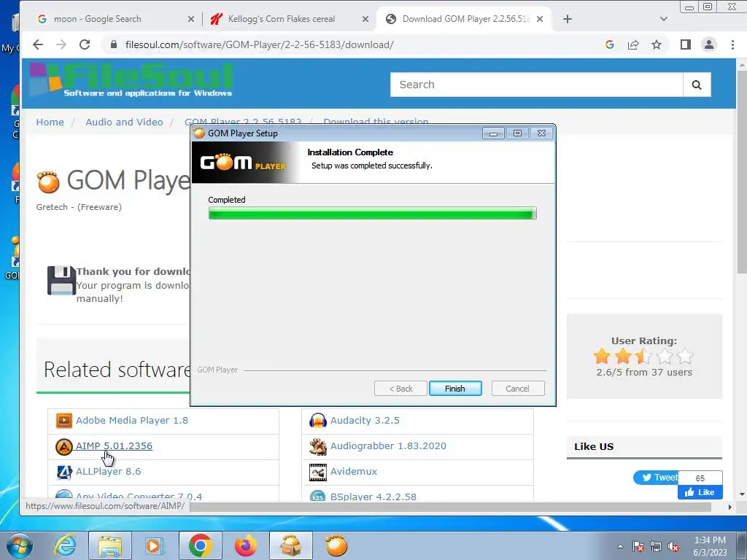Click the Tweet button

[656, 477]
